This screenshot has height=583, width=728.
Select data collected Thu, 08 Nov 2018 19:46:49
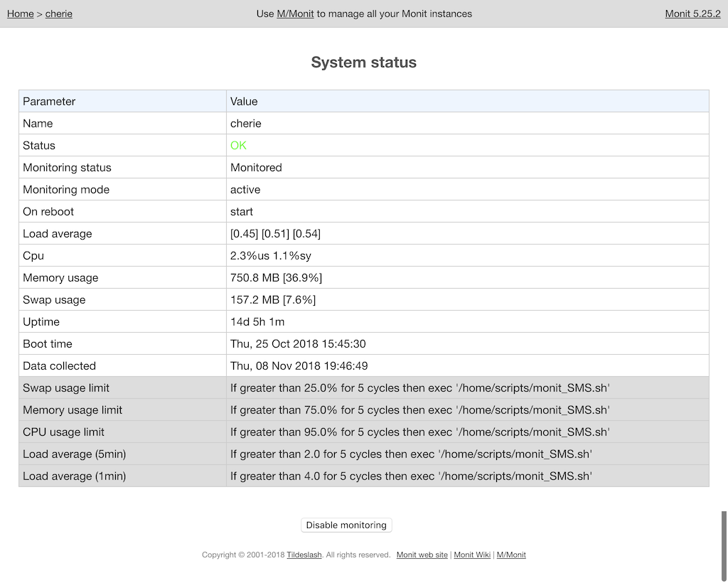point(299,365)
